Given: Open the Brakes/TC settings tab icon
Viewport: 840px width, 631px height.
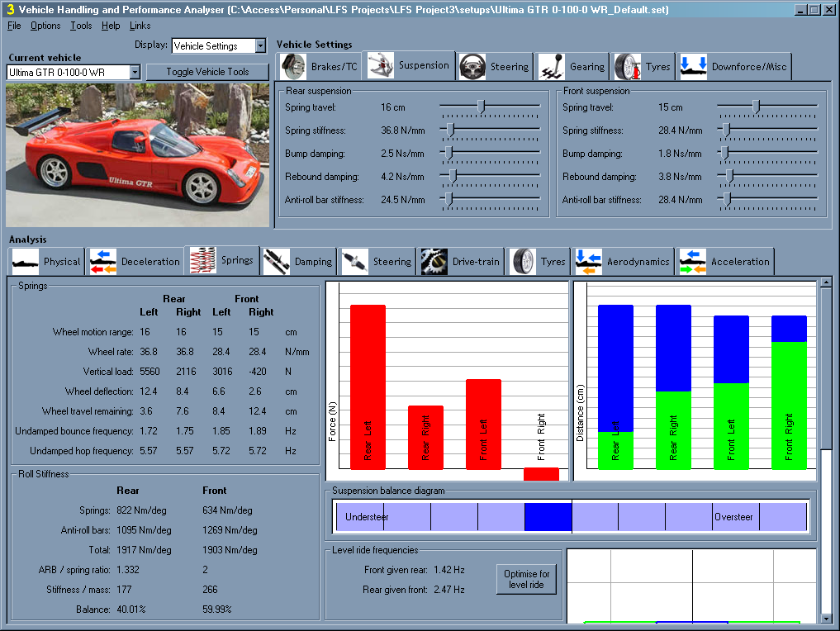Looking at the screenshot, I should (x=293, y=66).
